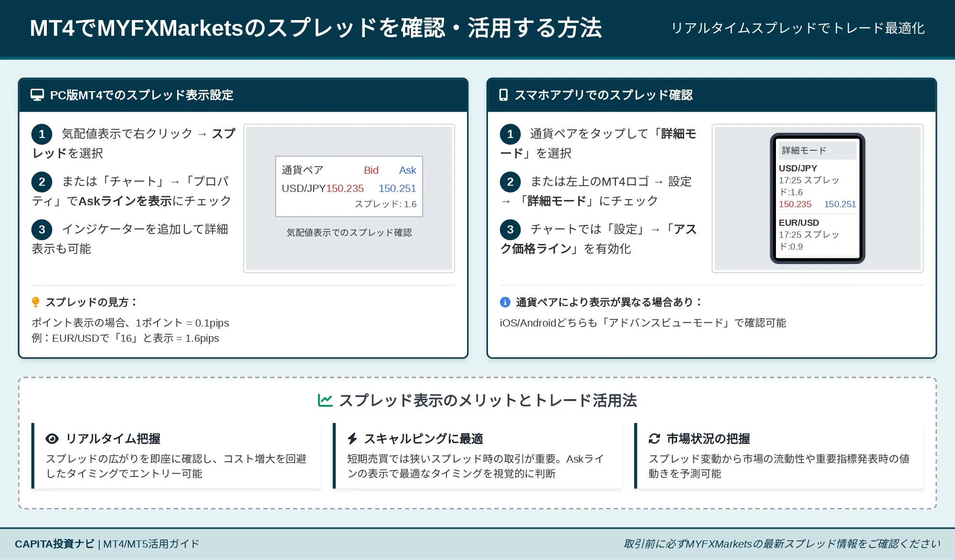The width and height of the screenshot is (955, 560).
Task: Click the 市場状況の把握 card title
Action: (x=708, y=439)
